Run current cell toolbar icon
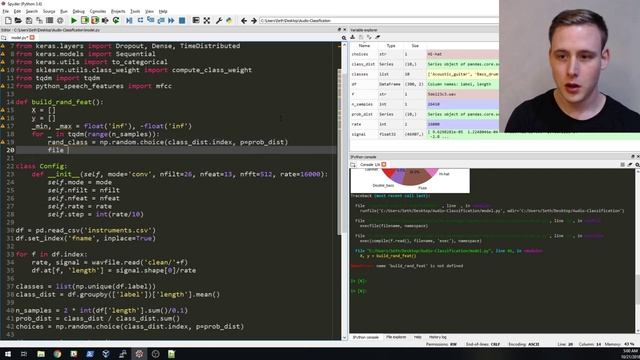This screenshot has height=360, width=640. click(84, 20)
